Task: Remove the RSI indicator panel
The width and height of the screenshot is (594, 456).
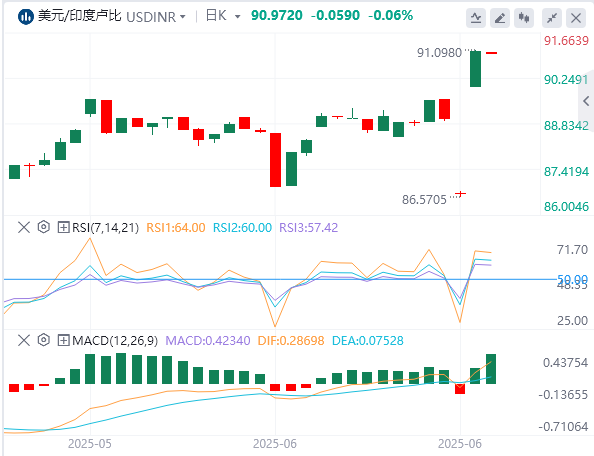Action: click(24, 228)
